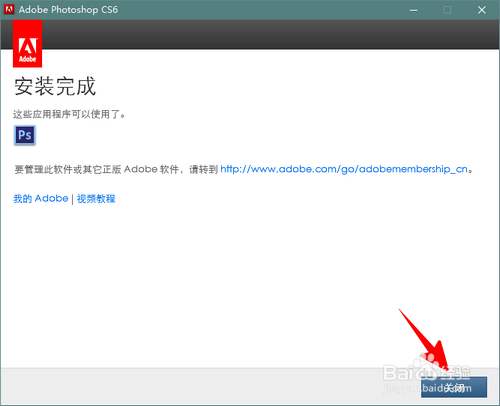Screen dimensions: 500x406
Task: Click the 安装完成 heading text
Action: [x=55, y=86]
